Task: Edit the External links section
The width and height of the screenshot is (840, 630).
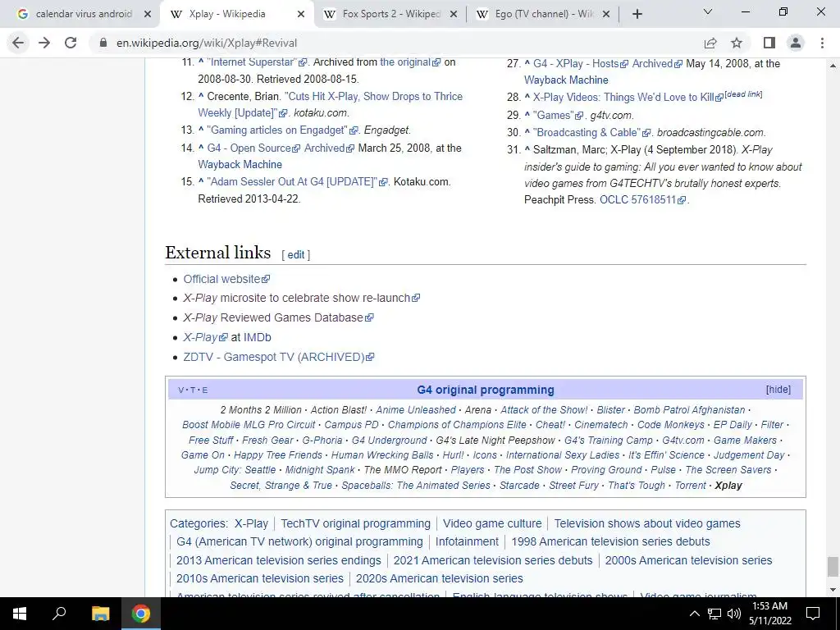Action: (295, 255)
